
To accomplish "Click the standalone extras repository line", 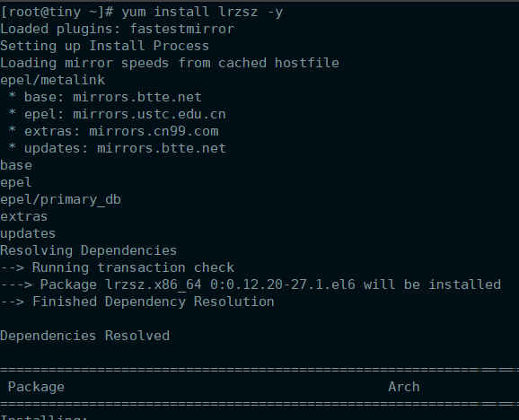I will pos(24,217).
